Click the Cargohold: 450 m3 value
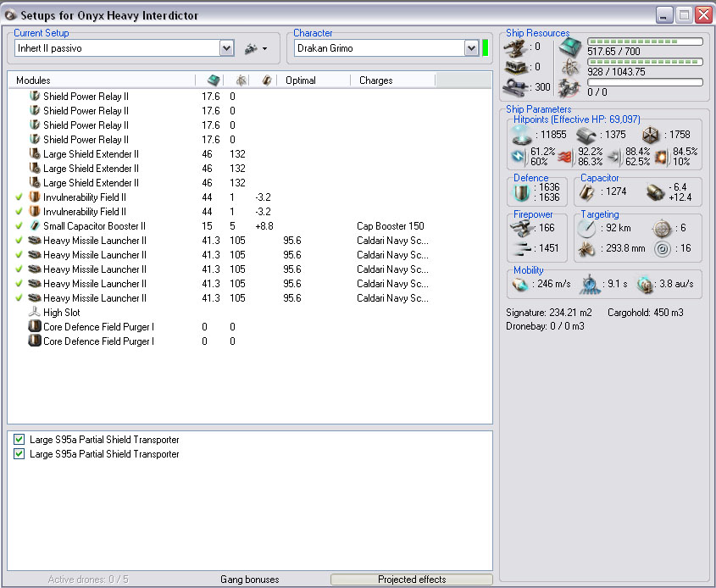The height and width of the screenshot is (588, 716). (x=646, y=313)
